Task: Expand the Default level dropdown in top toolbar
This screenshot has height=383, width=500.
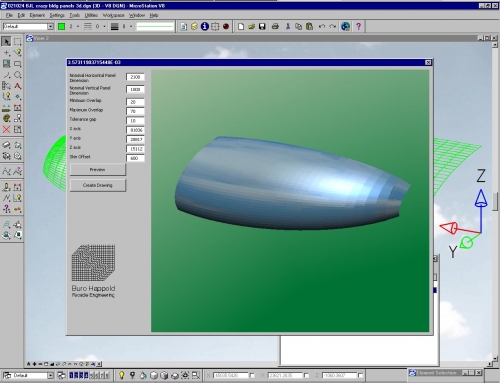Action: pyautogui.click(x=50, y=26)
